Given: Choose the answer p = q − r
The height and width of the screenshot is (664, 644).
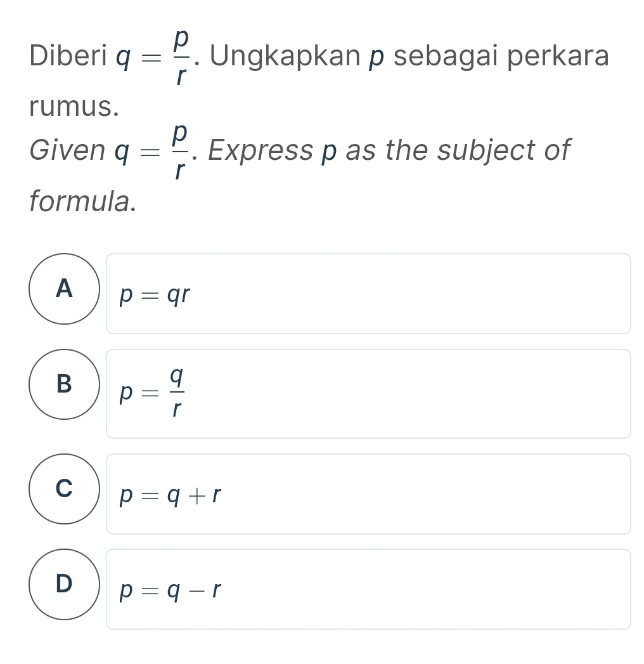Looking at the screenshot, I should 368,589.
